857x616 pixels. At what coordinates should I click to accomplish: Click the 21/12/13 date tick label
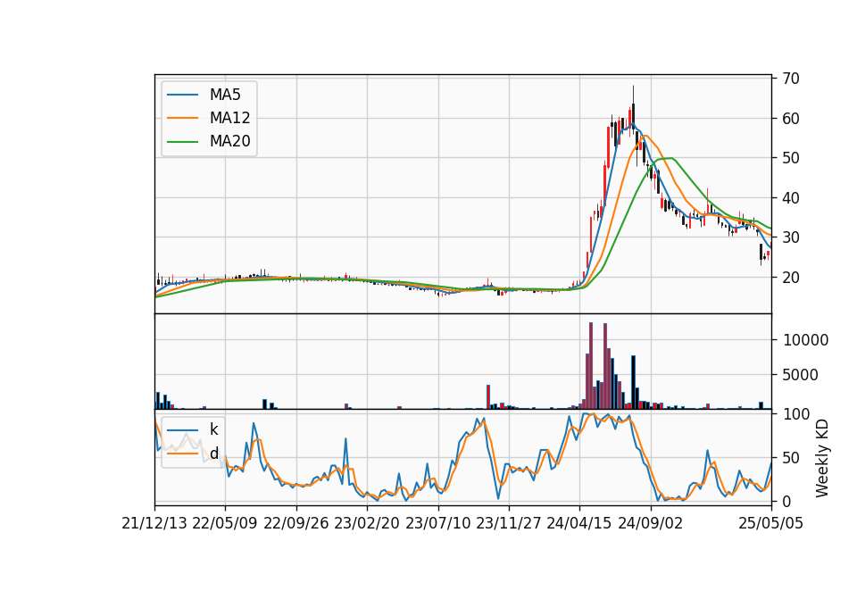pyautogui.click(x=154, y=523)
